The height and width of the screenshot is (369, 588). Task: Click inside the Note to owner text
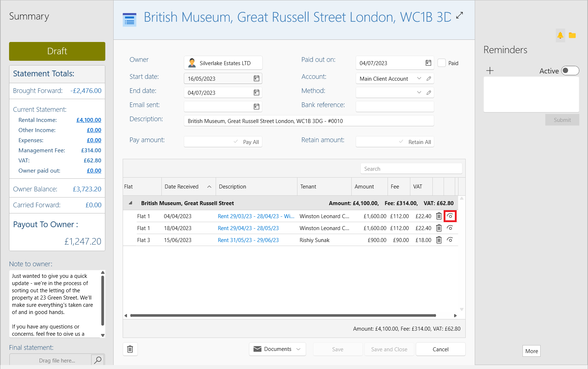click(x=54, y=304)
